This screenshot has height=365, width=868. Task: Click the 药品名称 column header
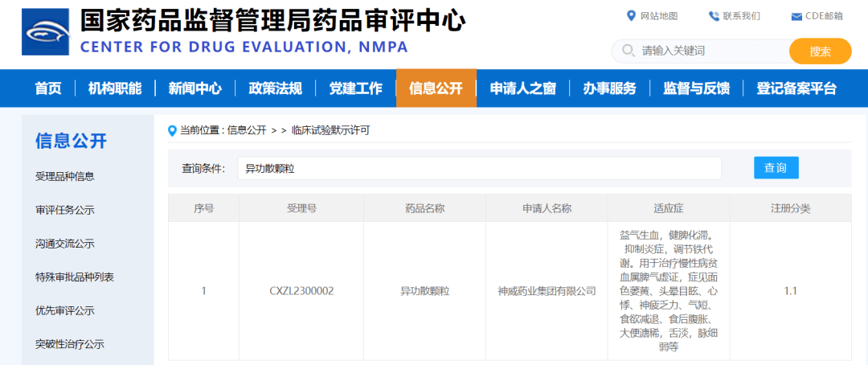coord(424,209)
